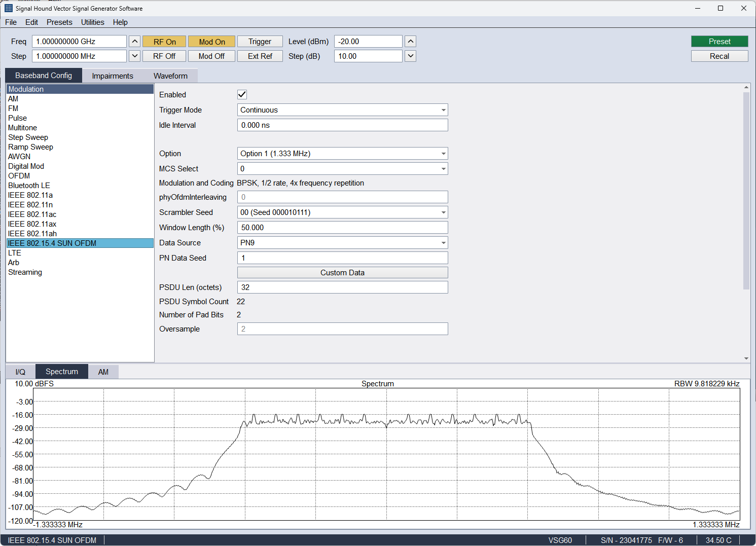The height and width of the screenshot is (546, 756).
Task: Switch to the AM plot tab
Action: [103, 372]
